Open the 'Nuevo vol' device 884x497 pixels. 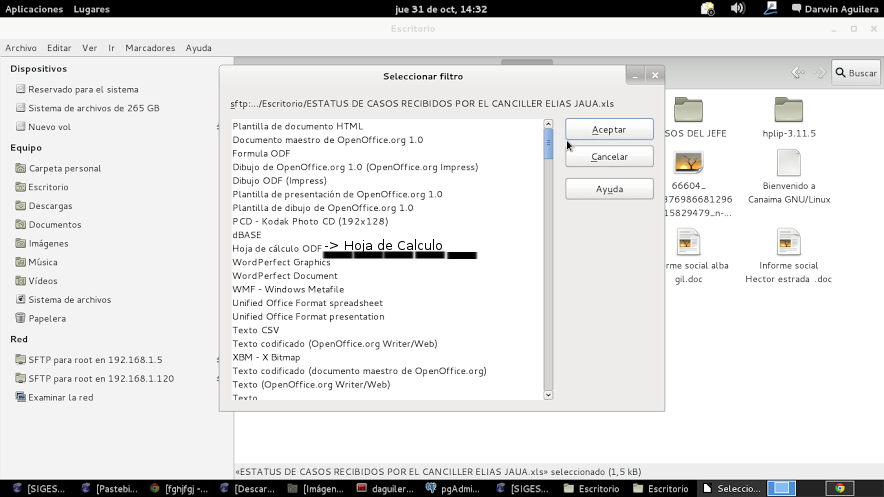pos(43,127)
